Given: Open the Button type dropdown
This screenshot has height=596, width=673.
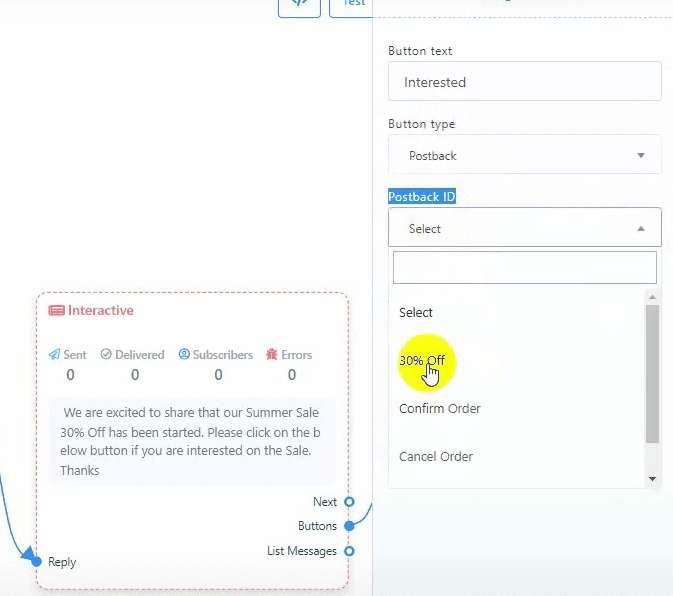Looking at the screenshot, I should (x=524, y=156).
